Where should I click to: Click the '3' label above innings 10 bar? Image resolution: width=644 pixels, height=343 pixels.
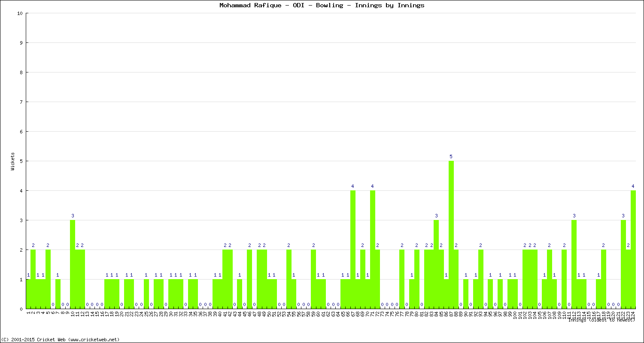73,216
